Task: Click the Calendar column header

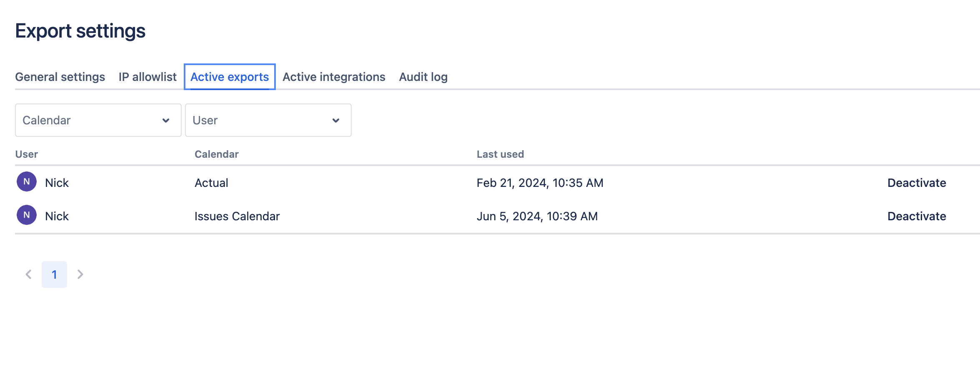Action: [x=217, y=154]
